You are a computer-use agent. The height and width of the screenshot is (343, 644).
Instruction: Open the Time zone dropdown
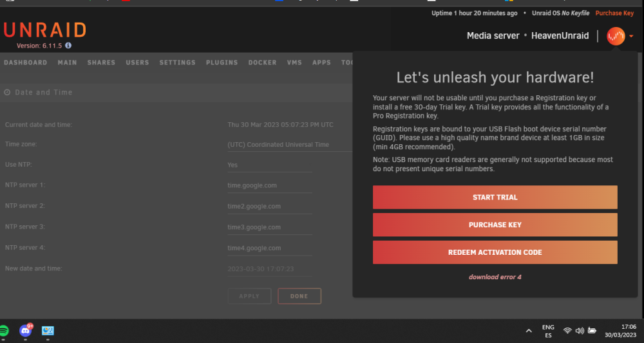tap(290, 145)
